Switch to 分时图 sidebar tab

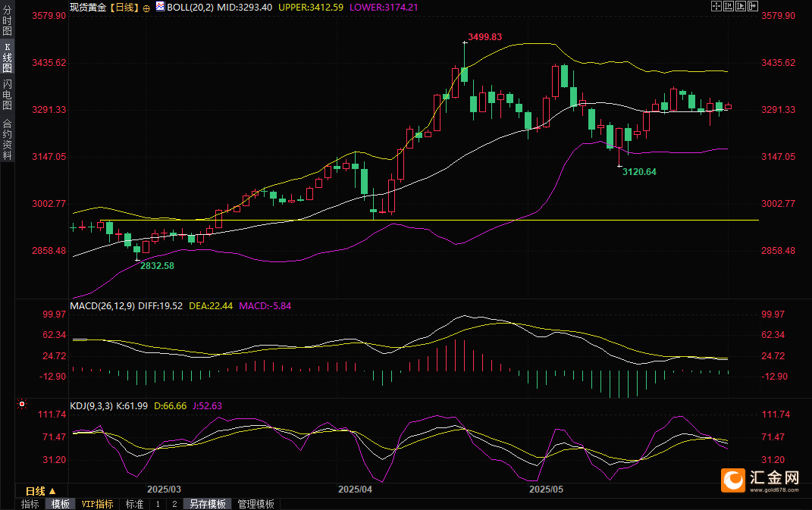(x=8, y=20)
